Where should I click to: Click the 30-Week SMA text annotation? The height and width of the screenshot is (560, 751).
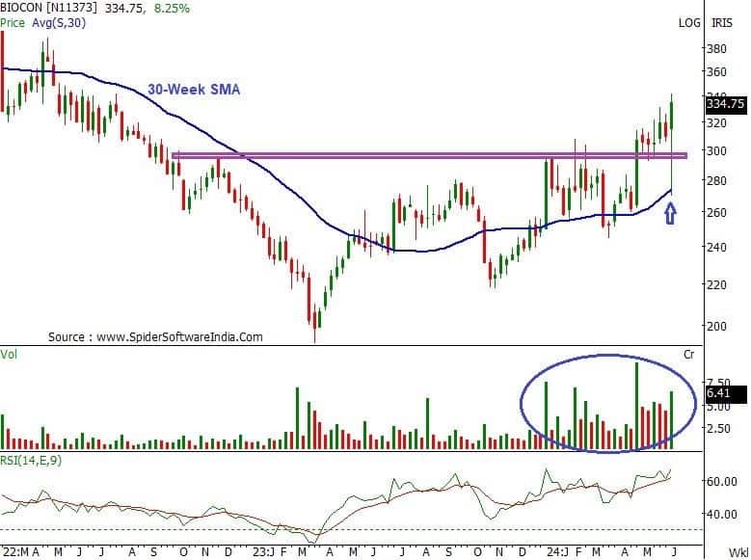tap(194, 89)
